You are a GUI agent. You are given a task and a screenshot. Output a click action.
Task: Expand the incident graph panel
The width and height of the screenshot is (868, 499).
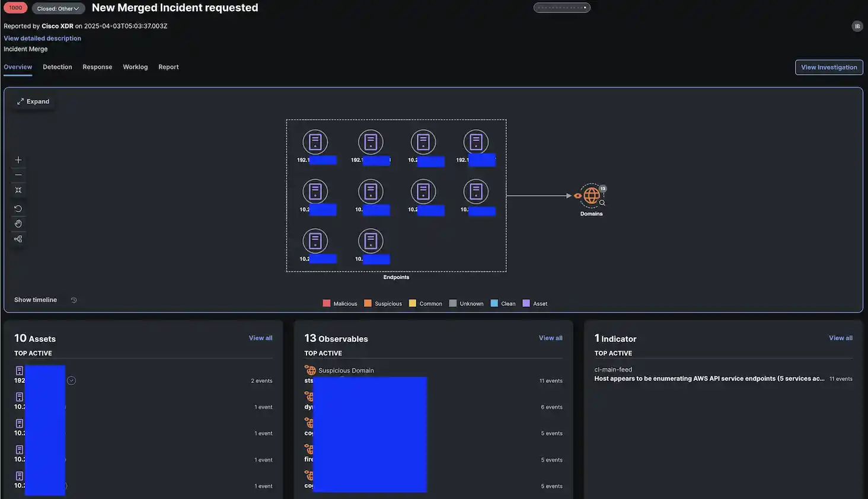click(x=33, y=101)
